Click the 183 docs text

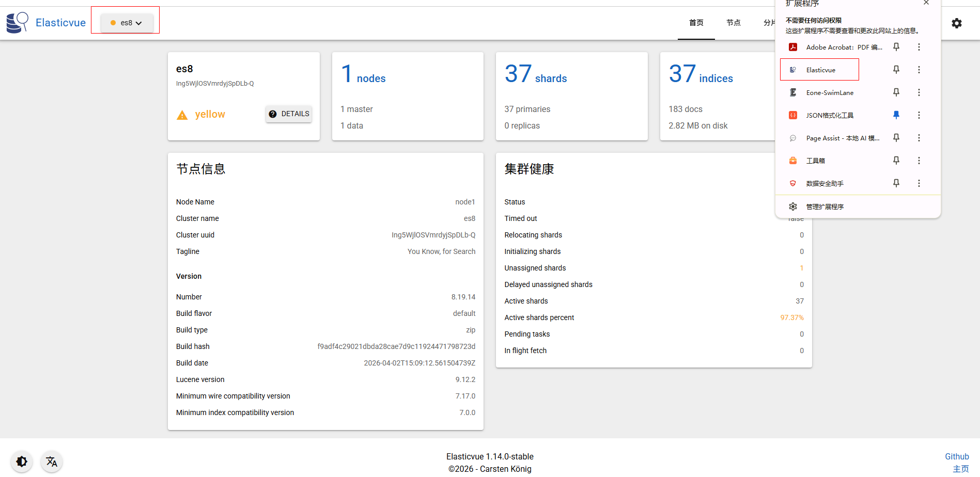pyautogui.click(x=686, y=109)
